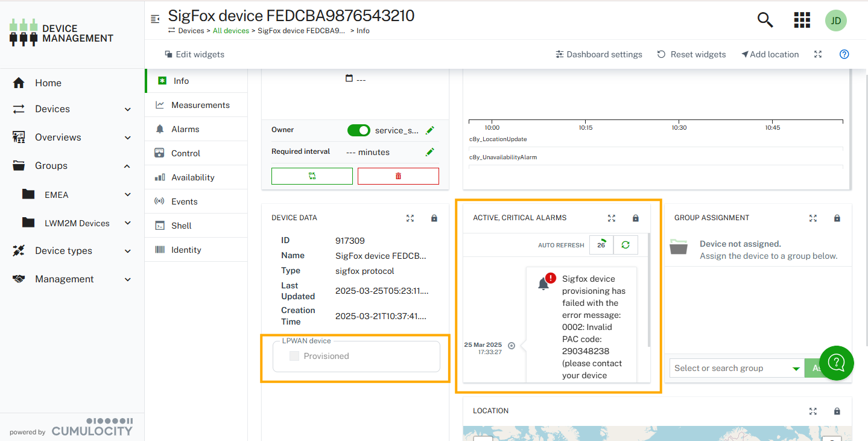
Task: Open the search magnifier icon
Action: [765, 20]
